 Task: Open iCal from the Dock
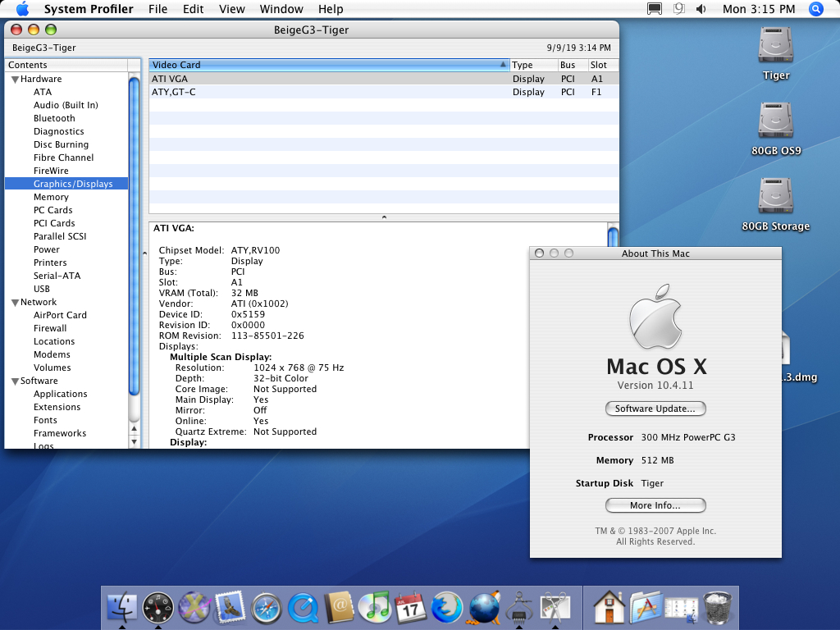click(x=410, y=608)
